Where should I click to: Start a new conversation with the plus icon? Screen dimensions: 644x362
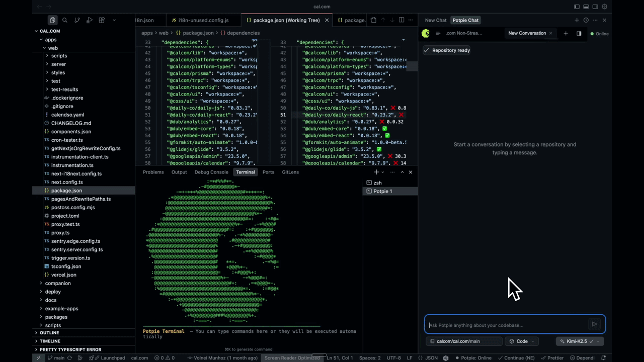[566, 33]
